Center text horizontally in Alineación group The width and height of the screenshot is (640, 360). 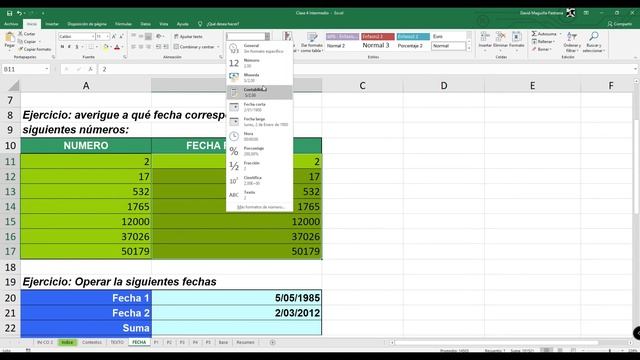(x=141, y=47)
